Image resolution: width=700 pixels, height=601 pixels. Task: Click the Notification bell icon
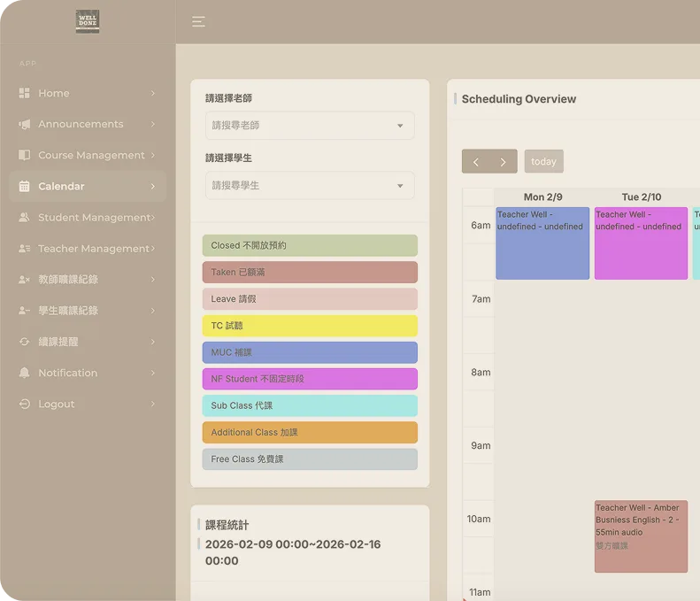(24, 373)
